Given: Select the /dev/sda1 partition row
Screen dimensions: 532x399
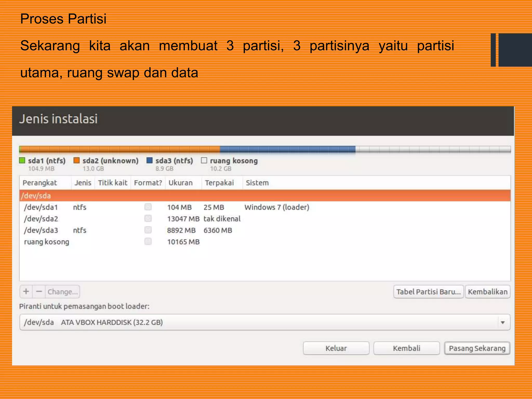Looking at the screenshot, I should (265, 207).
